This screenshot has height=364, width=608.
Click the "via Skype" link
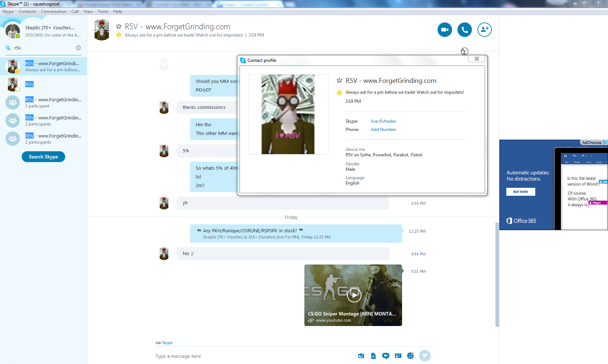[167, 343]
